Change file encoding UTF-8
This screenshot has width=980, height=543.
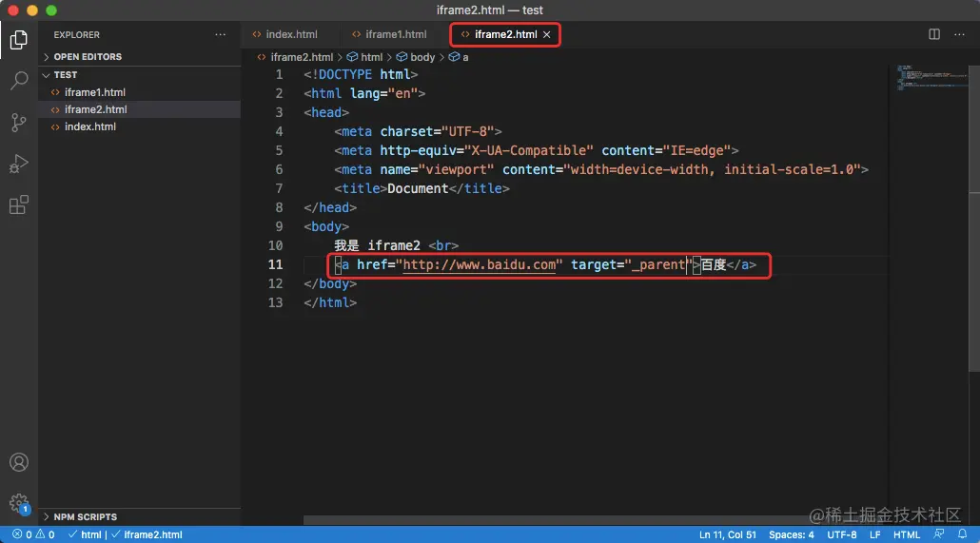[842, 534]
